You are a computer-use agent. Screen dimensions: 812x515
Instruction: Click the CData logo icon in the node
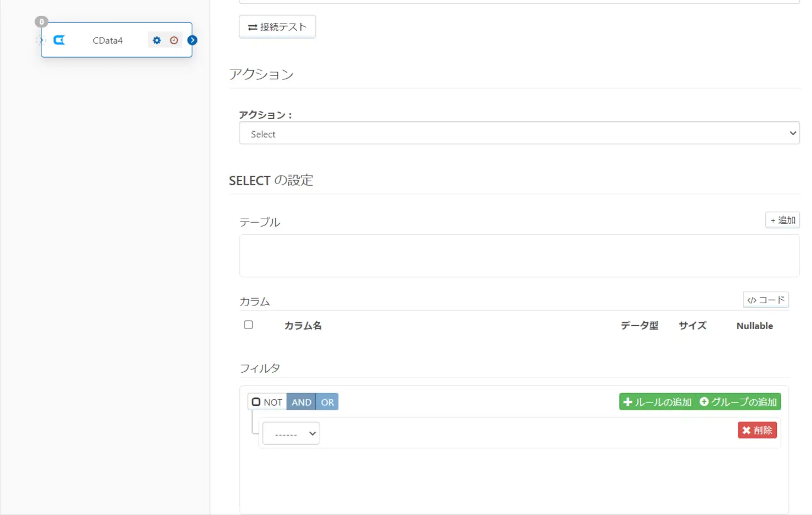[x=59, y=40]
